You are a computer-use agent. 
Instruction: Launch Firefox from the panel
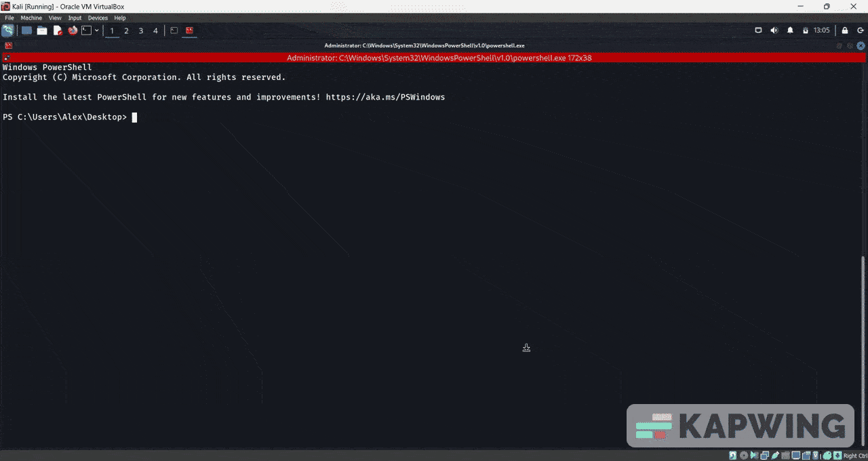tap(73, 30)
